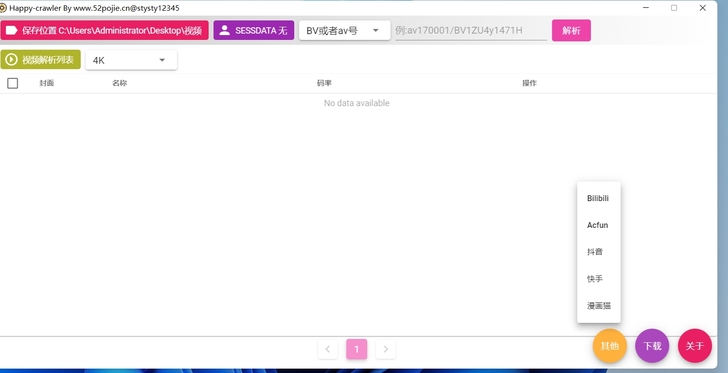Image resolution: width=728 pixels, height=373 pixels.
Task: Click the 封面 column header
Action: [x=47, y=83]
